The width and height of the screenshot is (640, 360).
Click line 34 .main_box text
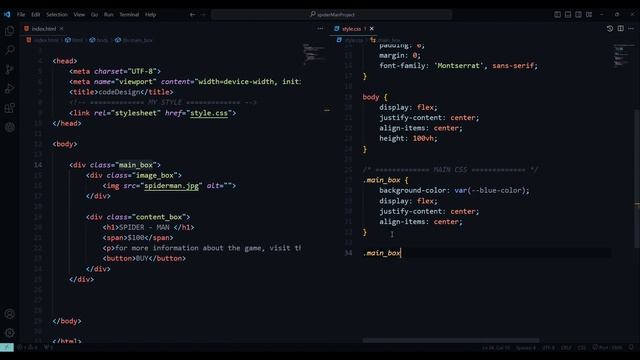[x=382, y=253]
